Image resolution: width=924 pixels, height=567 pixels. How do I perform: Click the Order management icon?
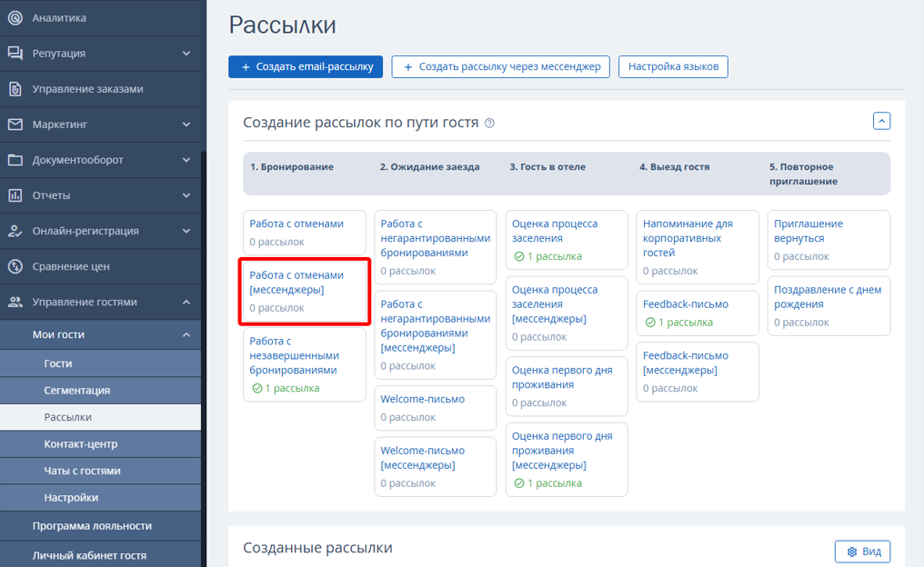tap(15, 89)
